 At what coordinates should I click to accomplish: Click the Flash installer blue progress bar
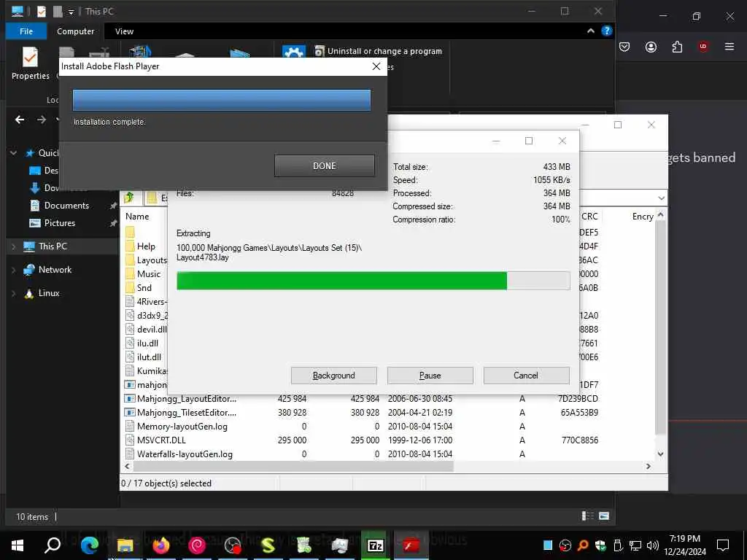coord(222,101)
